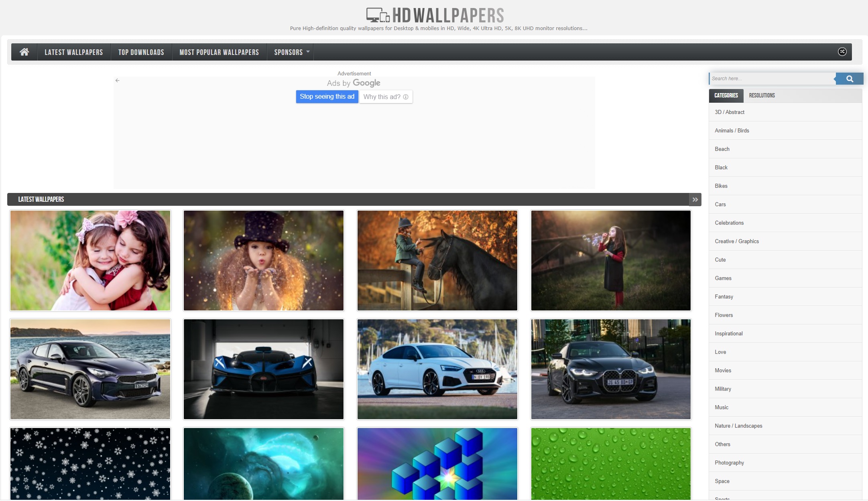Screen dimensions: 868x501
Task: Open Top Downloads page
Action: pos(141,52)
